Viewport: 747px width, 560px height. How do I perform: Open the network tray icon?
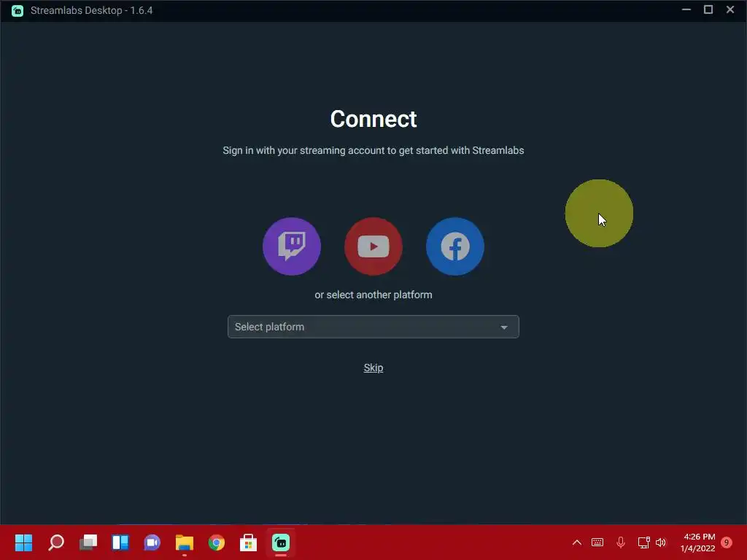pos(643,542)
